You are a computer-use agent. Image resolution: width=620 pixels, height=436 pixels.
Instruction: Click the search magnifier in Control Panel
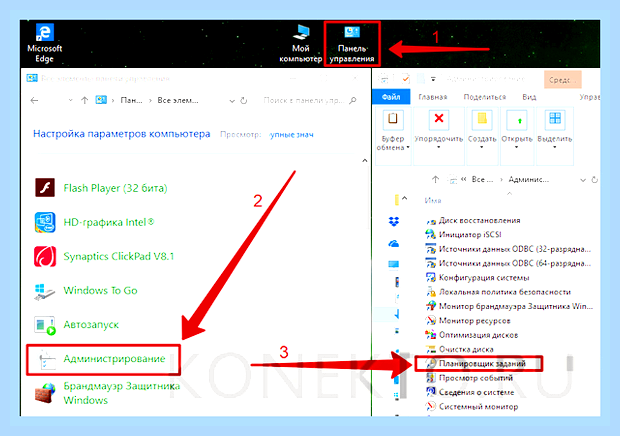(x=353, y=100)
